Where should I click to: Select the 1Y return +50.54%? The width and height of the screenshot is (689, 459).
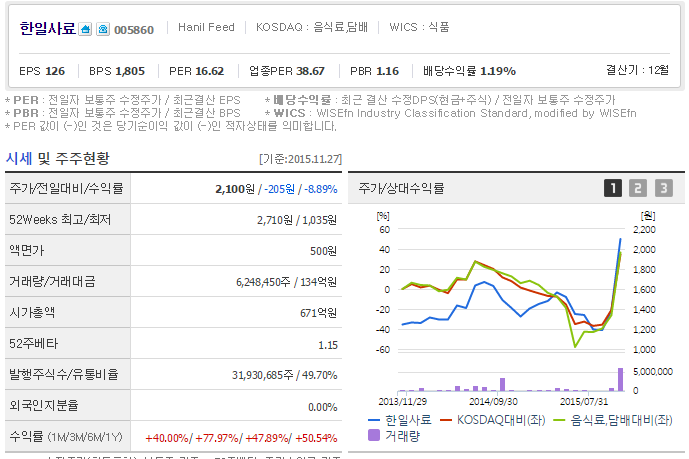coord(316,438)
